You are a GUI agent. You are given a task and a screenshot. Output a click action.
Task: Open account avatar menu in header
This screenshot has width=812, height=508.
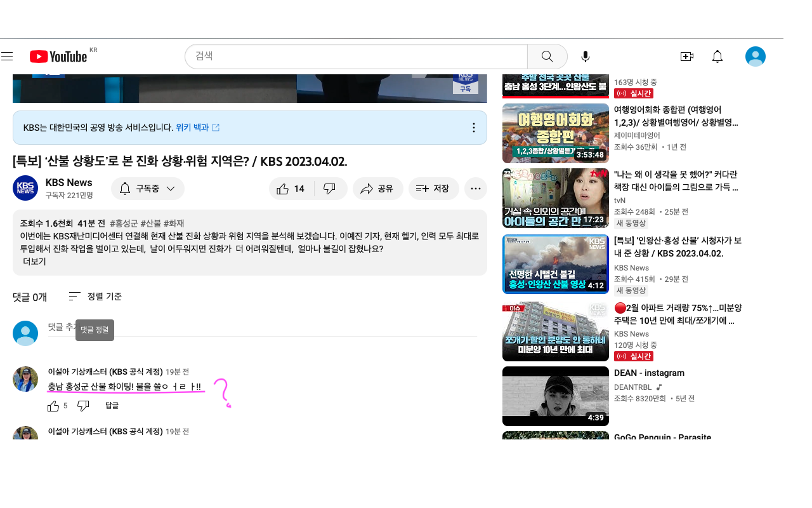(755, 57)
